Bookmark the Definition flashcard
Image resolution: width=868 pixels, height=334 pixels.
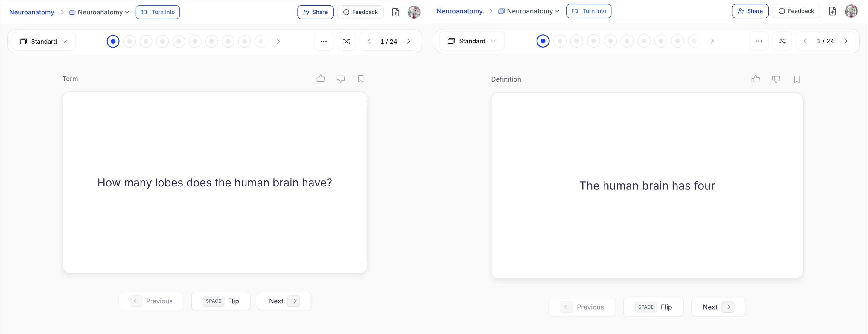797,79
